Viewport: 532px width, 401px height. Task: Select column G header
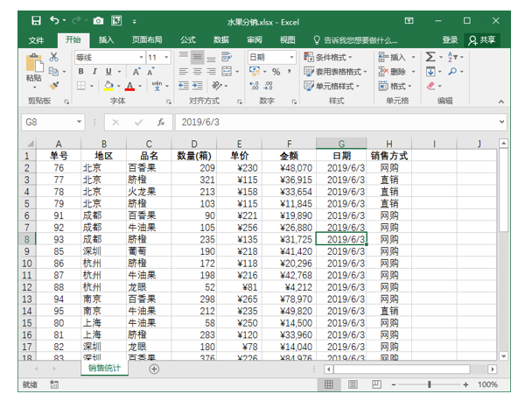(x=341, y=144)
